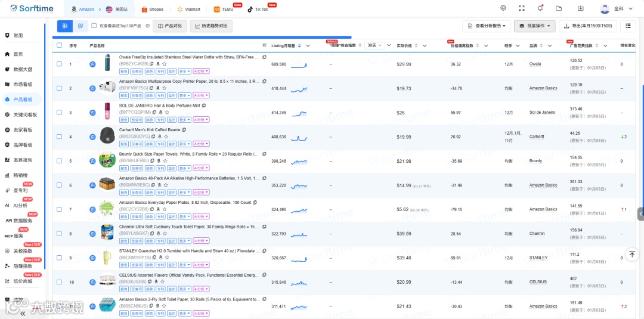
Task: Open the 30天 period selector
Action: click(x=374, y=45)
